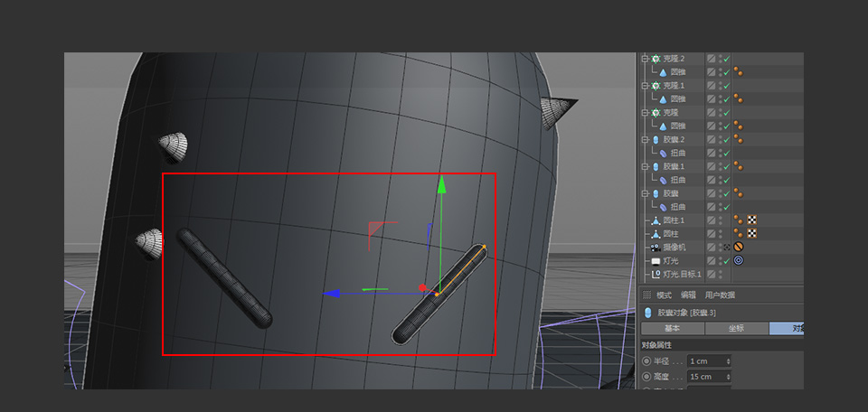
Task: Toggle the green enable checkmark on 灯光
Action: (x=727, y=260)
